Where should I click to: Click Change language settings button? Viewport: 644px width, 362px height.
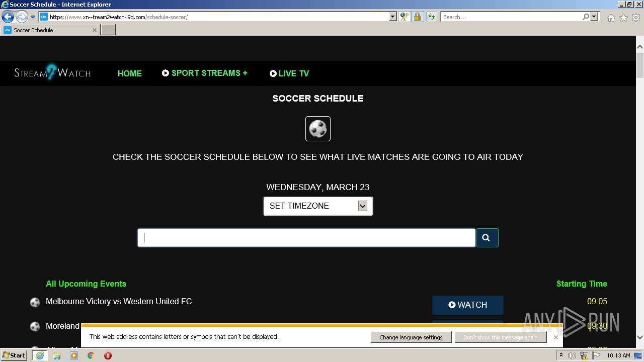pyautogui.click(x=411, y=337)
